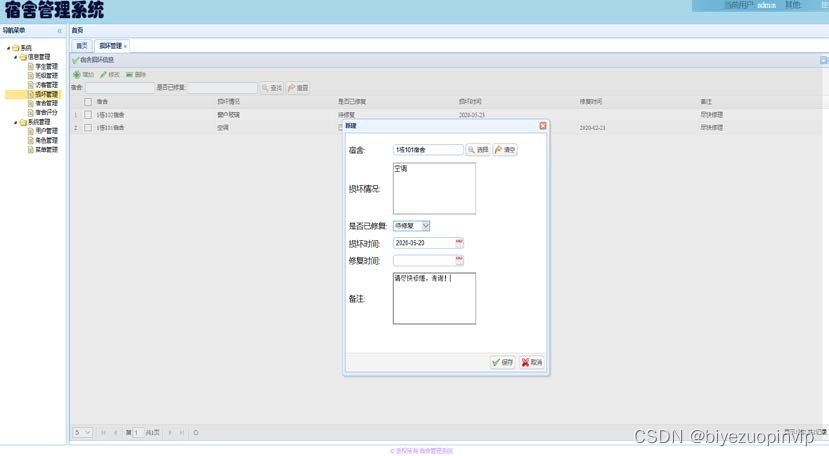This screenshot has width=829, height=456.
Task: Click the 损坏时间 column header
Action: pos(470,102)
